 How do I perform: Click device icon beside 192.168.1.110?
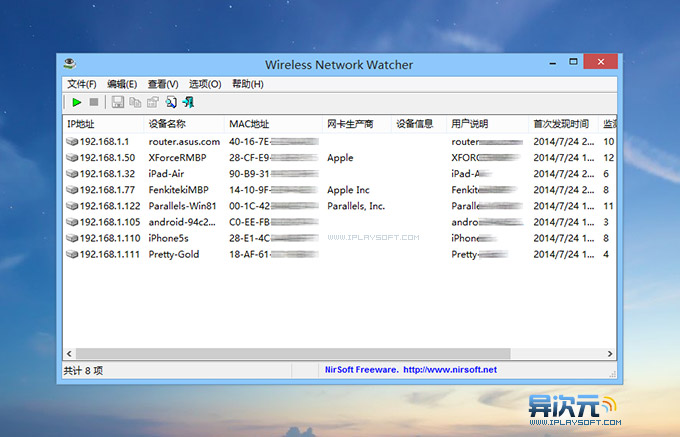point(72,238)
